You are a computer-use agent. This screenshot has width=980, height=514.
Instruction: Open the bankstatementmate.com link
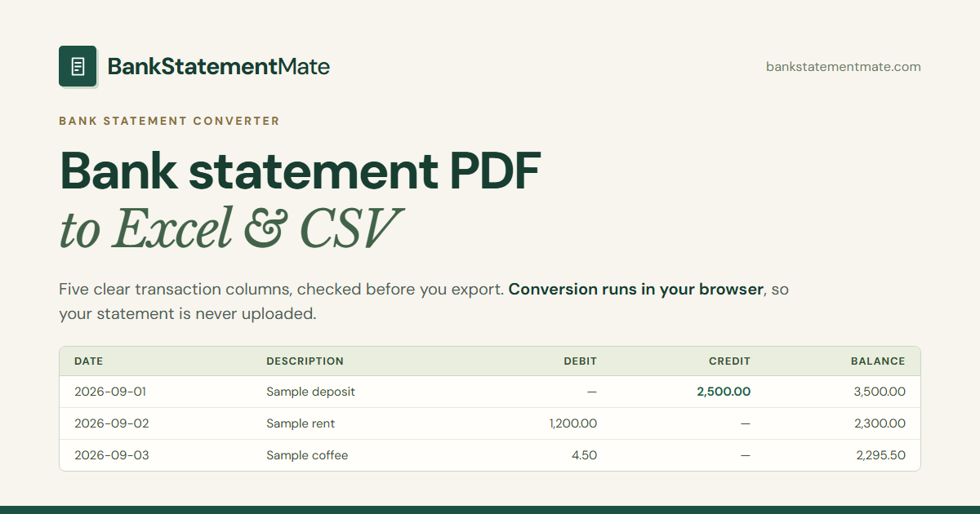pos(844,67)
